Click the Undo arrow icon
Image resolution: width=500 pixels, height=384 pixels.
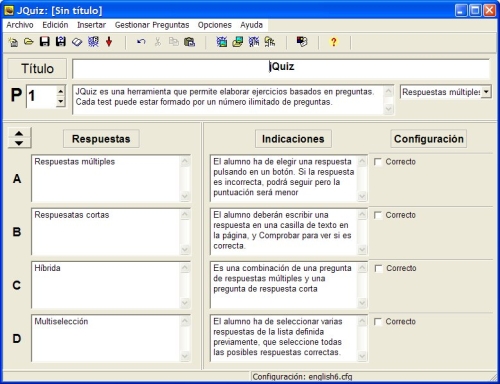tap(141, 42)
